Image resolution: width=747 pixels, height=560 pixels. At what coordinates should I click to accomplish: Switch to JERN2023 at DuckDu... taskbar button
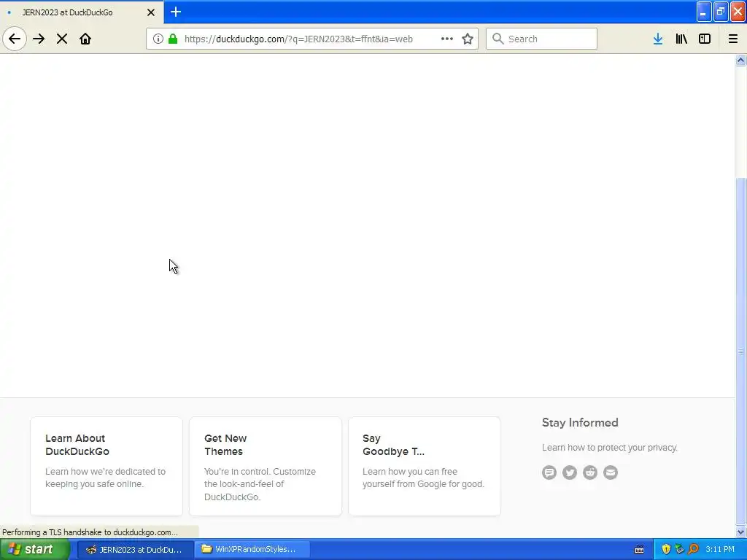click(x=135, y=550)
